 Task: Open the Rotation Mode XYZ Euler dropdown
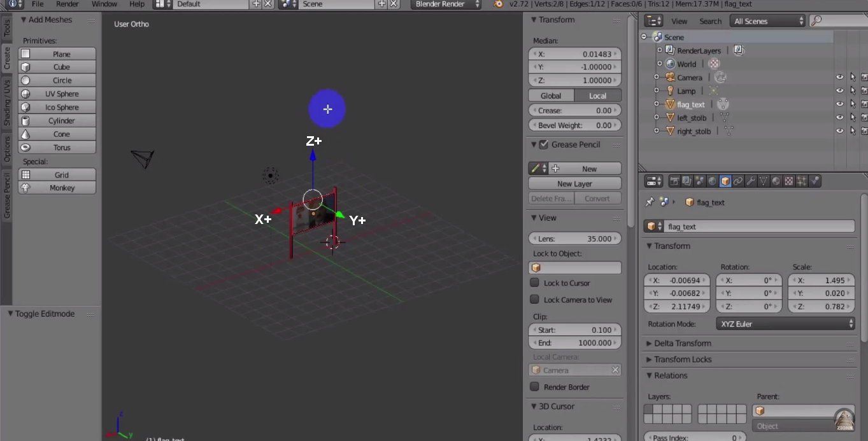[785, 324]
